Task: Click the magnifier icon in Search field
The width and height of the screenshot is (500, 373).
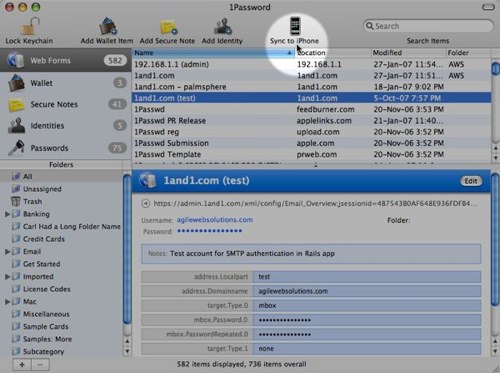Action: tap(369, 26)
